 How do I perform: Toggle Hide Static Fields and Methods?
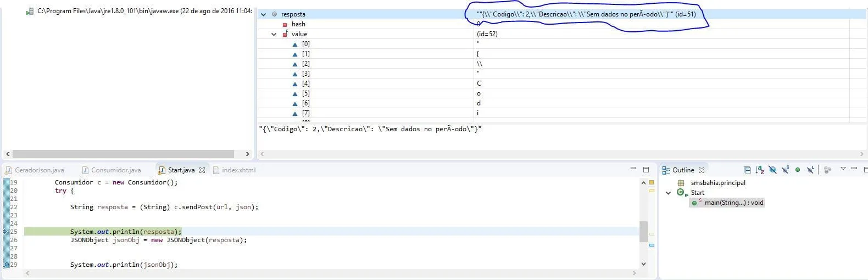click(x=785, y=170)
